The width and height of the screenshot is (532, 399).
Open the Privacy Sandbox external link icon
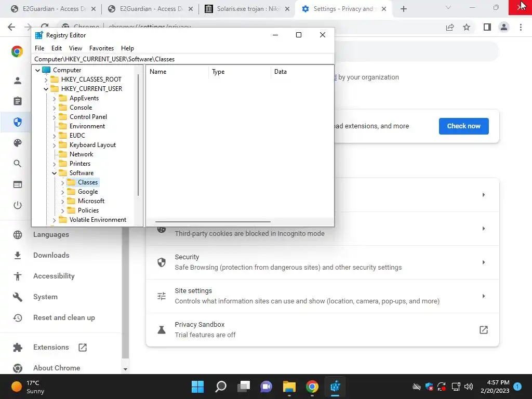point(484,330)
